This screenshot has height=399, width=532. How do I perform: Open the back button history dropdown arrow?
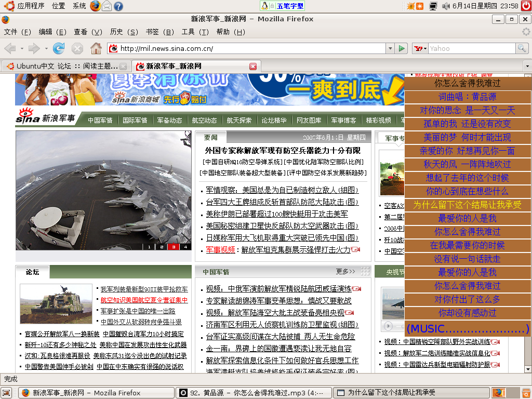(x=22, y=48)
